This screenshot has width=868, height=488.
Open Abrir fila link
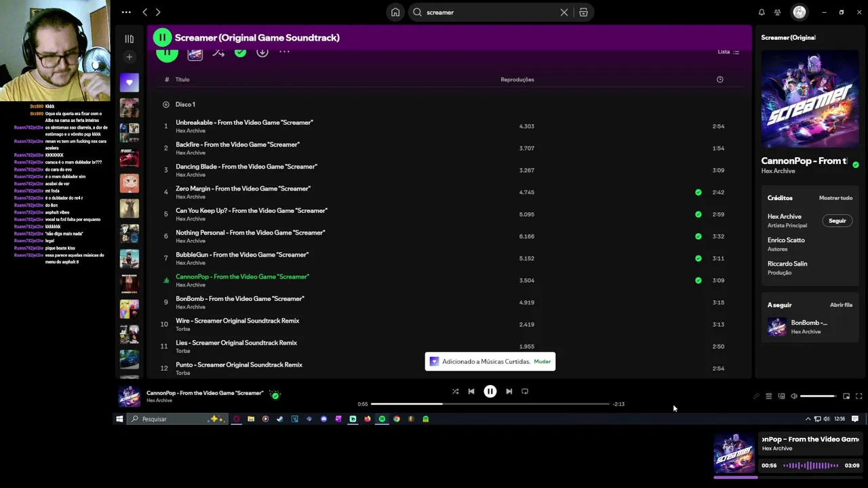[x=841, y=305]
